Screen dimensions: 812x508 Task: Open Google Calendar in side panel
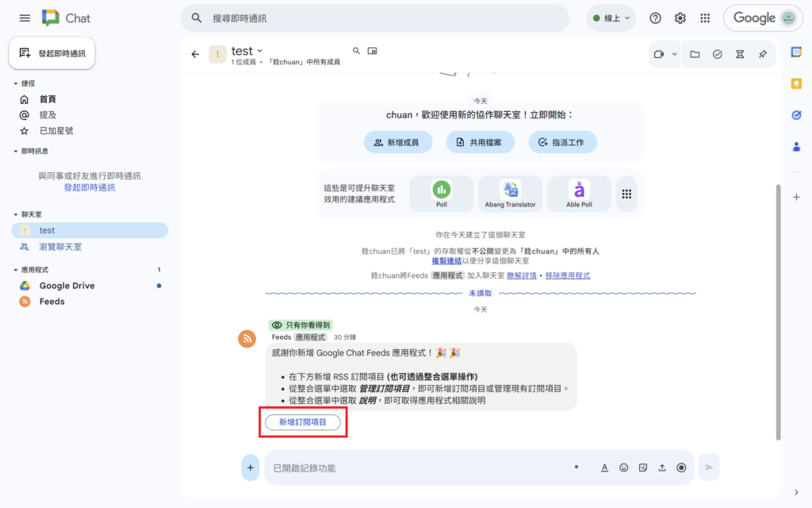pyautogui.click(x=796, y=52)
